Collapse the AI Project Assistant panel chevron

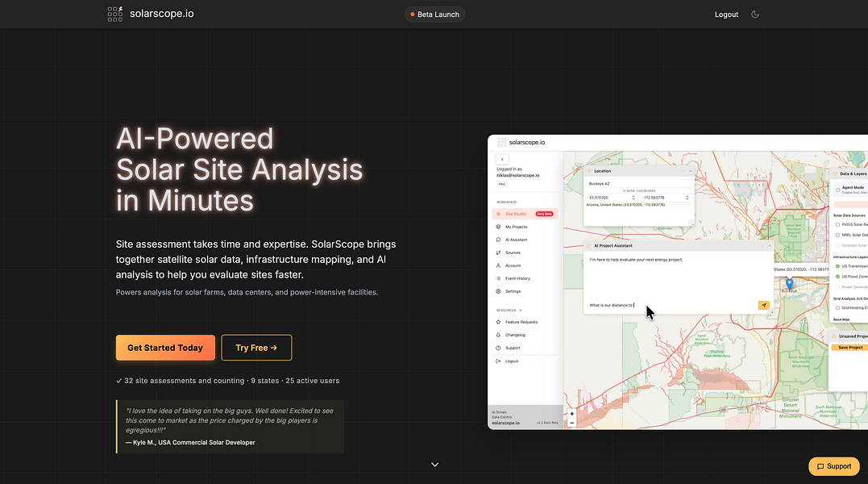pyautogui.click(x=769, y=246)
